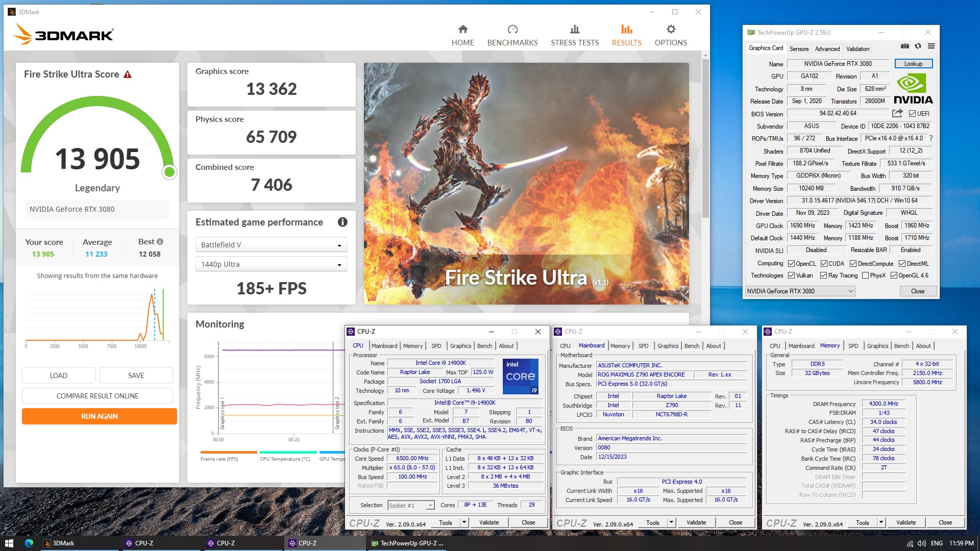Screen dimensions: 980x551
Task: Open the GPU-Z hamburger menu icon
Action: click(x=931, y=46)
